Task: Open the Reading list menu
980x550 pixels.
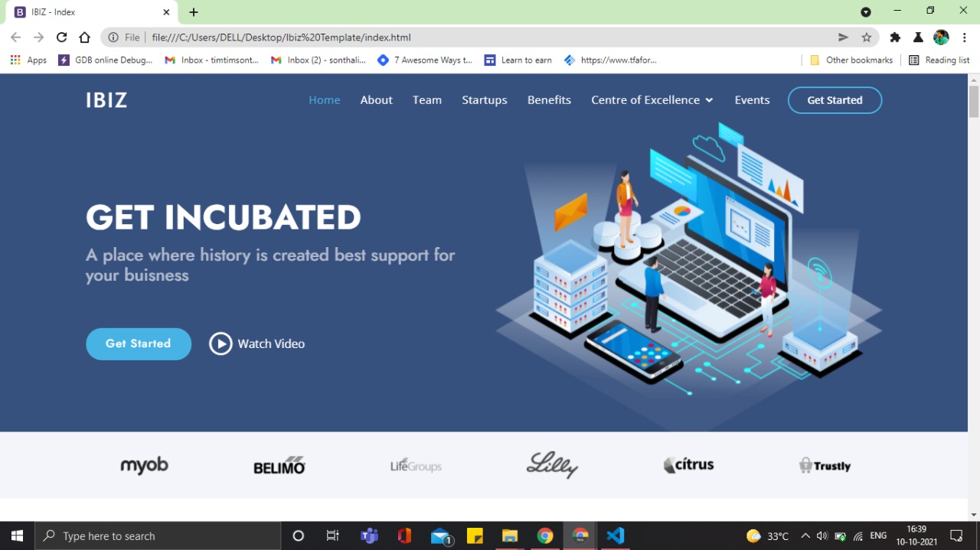Action: coord(947,60)
